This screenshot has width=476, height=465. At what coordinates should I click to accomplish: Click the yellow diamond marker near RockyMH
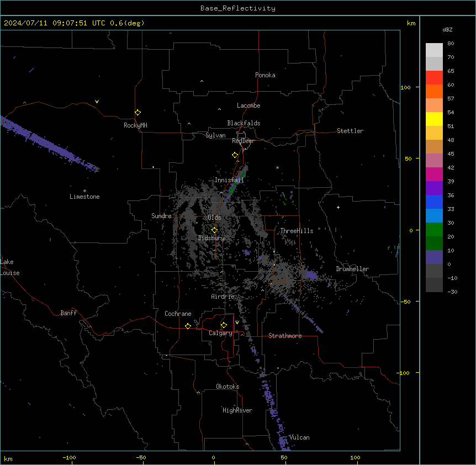(x=137, y=113)
